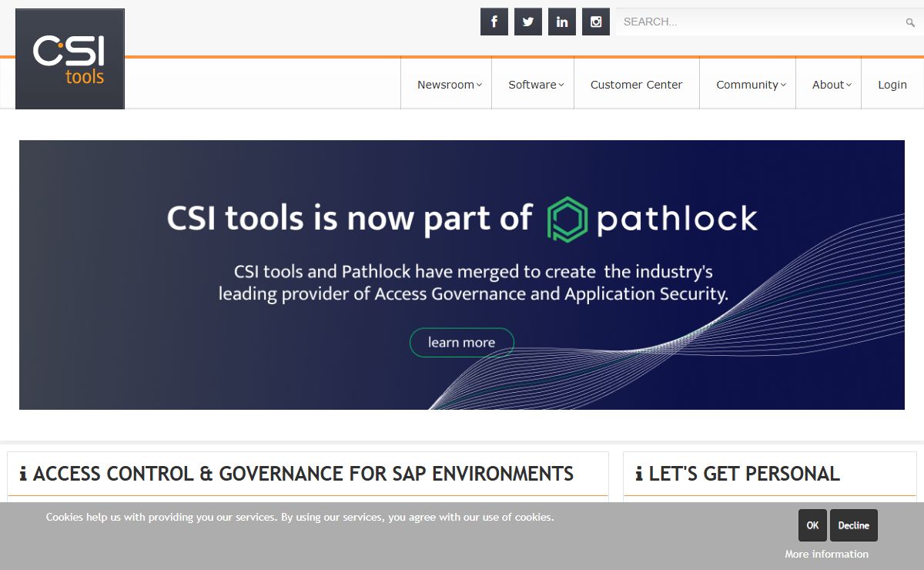Click the Pathlock merger banner image
Image resolution: width=924 pixels, height=570 pixels.
pyautogui.click(x=462, y=275)
